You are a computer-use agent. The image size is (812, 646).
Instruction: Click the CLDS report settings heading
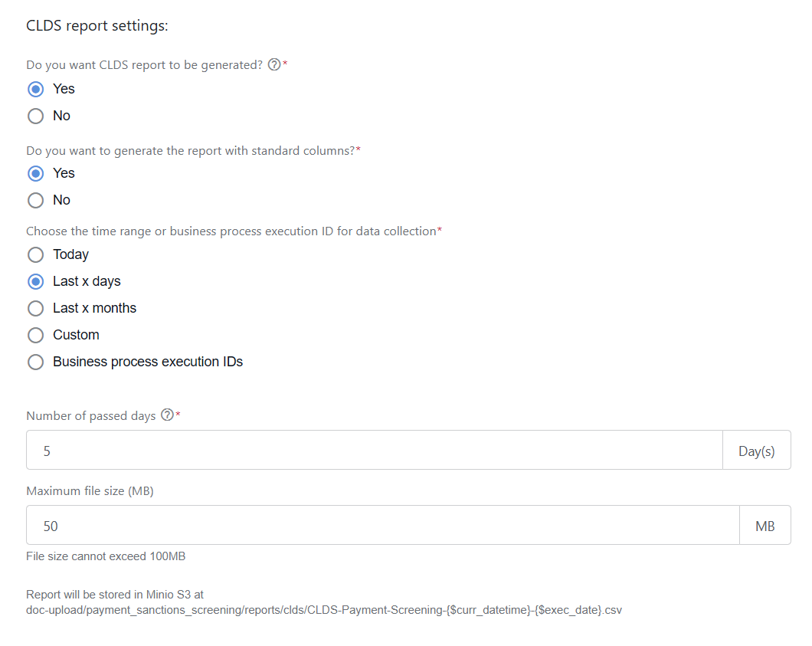pos(97,25)
